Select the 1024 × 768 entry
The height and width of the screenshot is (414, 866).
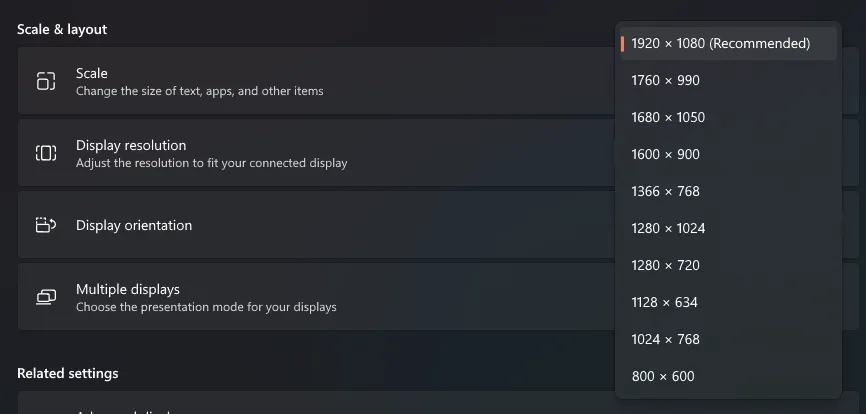click(665, 339)
